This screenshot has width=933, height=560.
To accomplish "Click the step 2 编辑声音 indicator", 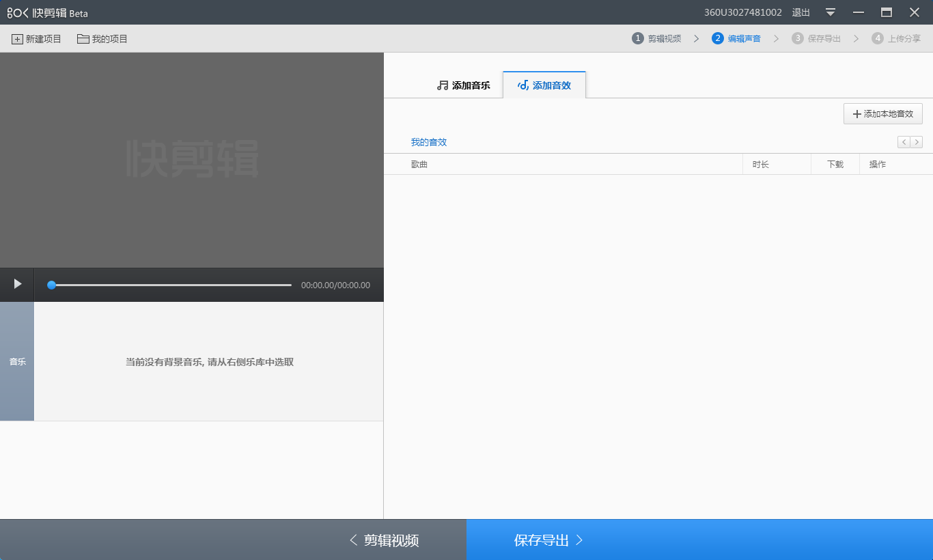I will pos(738,38).
